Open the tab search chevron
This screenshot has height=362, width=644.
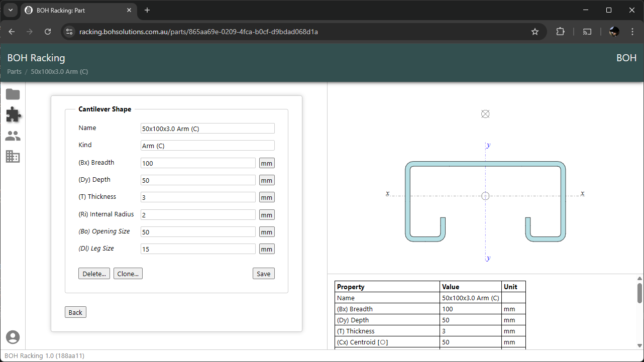10,10
